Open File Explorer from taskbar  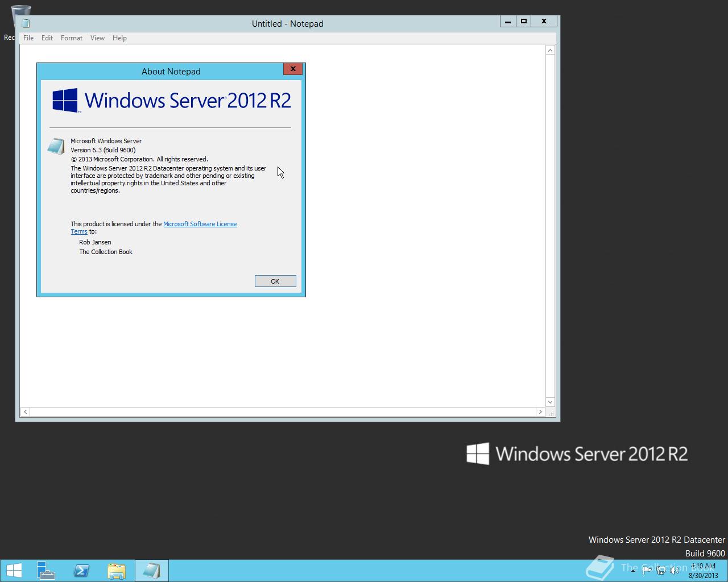pyautogui.click(x=117, y=571)
